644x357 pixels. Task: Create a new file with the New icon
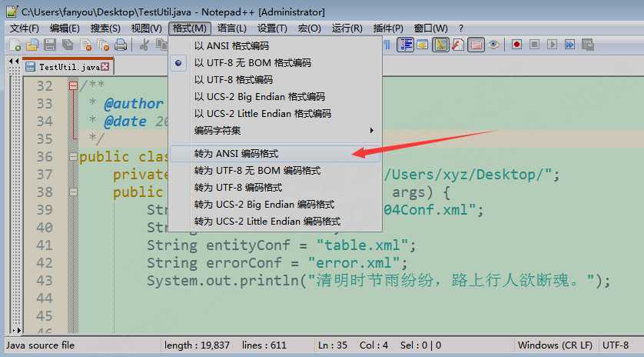tap(15, 45)
